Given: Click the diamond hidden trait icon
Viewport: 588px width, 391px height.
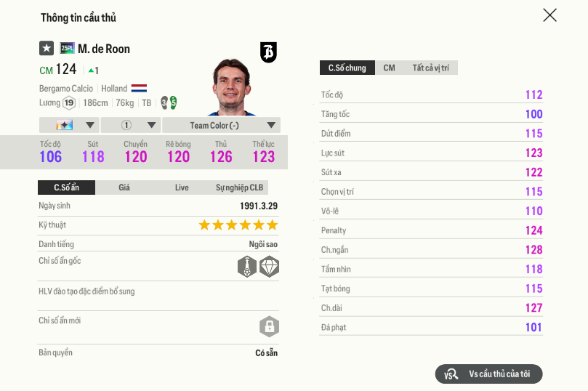Looking at the screenshot, I should (x=270, y=267).
